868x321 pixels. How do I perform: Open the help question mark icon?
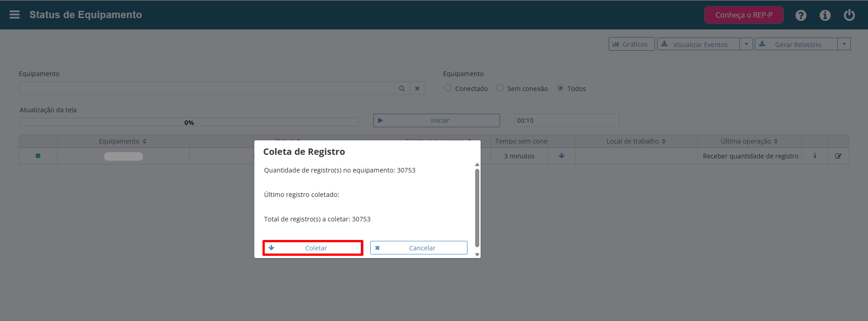[x=801, y=15]
